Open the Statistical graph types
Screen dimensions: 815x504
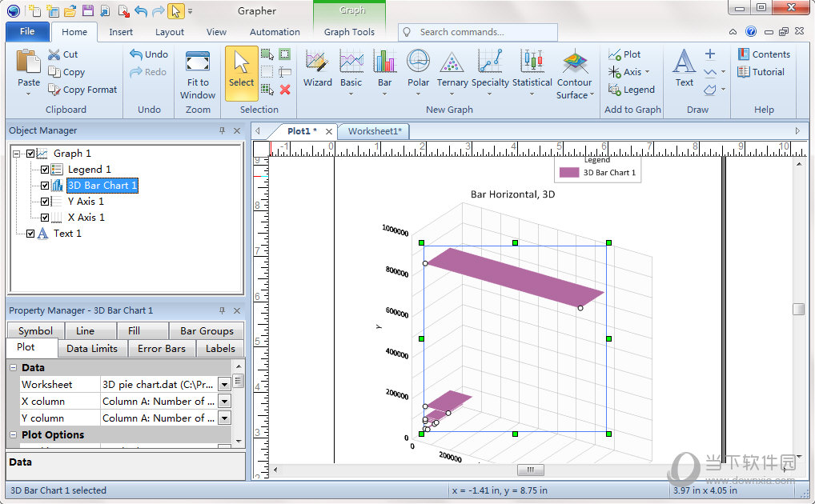(532, 72)
